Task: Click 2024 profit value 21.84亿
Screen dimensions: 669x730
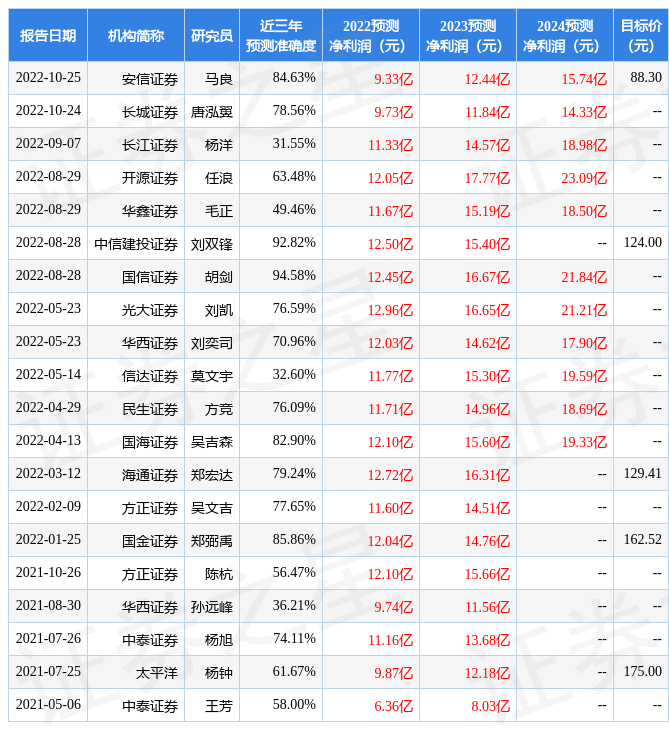Action: click(x=584, y=277)
